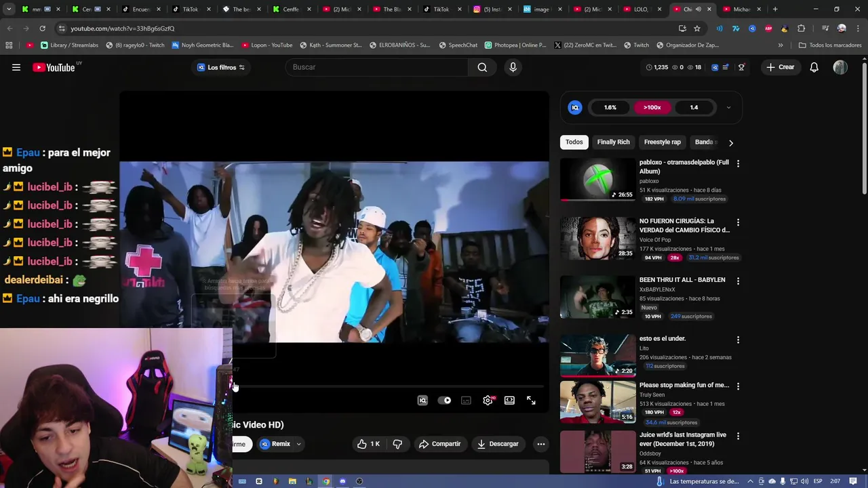Click the Descargar button
The height and width of the screenshot is (488, 868).
coord(498,444)
